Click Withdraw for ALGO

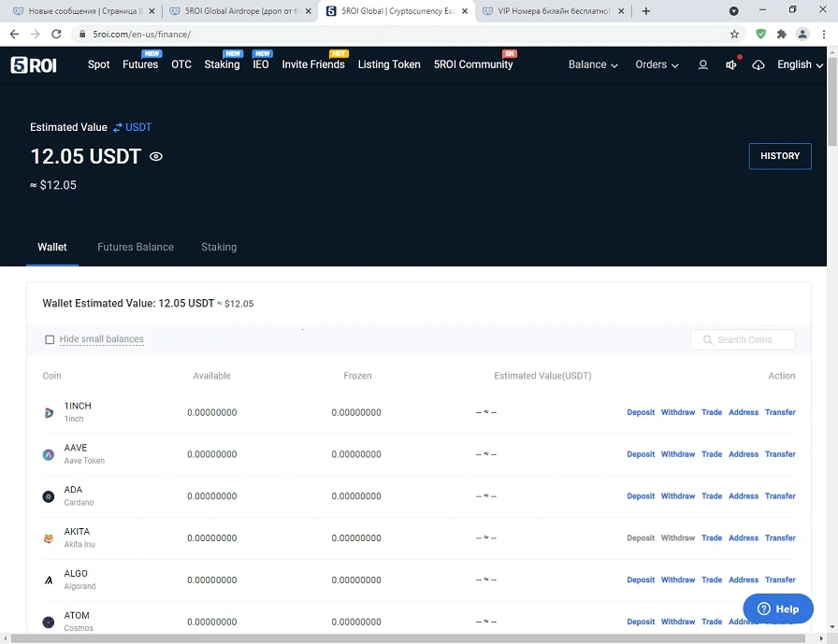678,580
